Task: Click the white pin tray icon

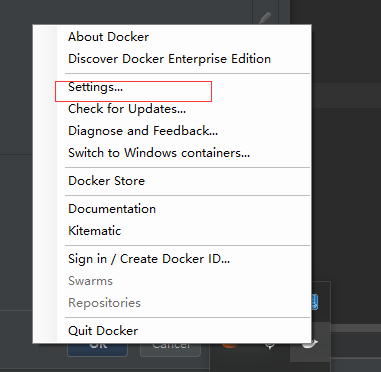Action: (x=270, y=346)
